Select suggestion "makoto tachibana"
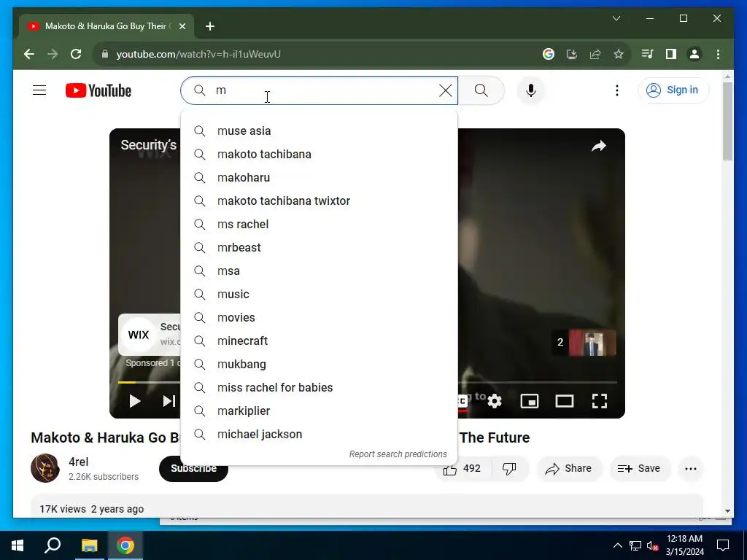This screenshot has height=560, width=747. click(320, 155)
